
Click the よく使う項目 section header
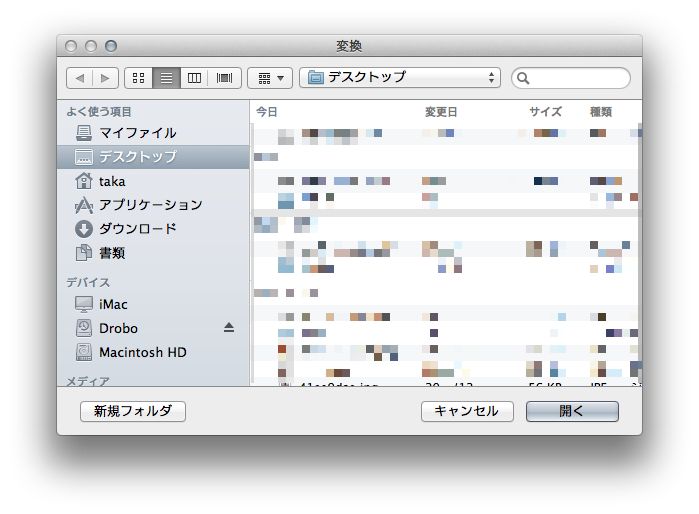99,112
